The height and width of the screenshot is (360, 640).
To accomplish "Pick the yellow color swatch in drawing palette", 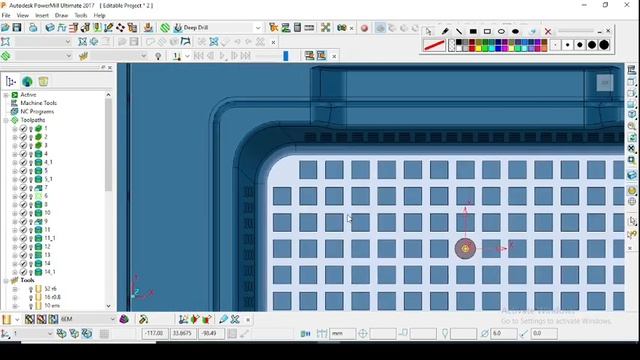I will [479, 49].
